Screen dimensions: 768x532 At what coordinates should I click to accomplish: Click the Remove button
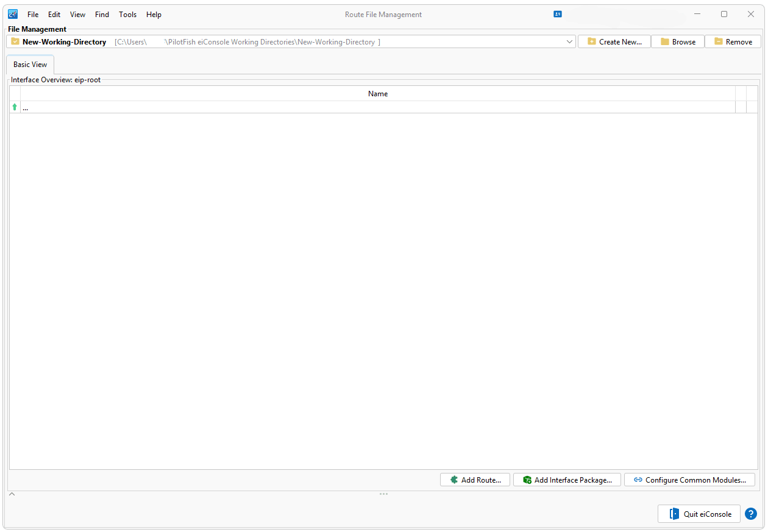click(733, 41)
